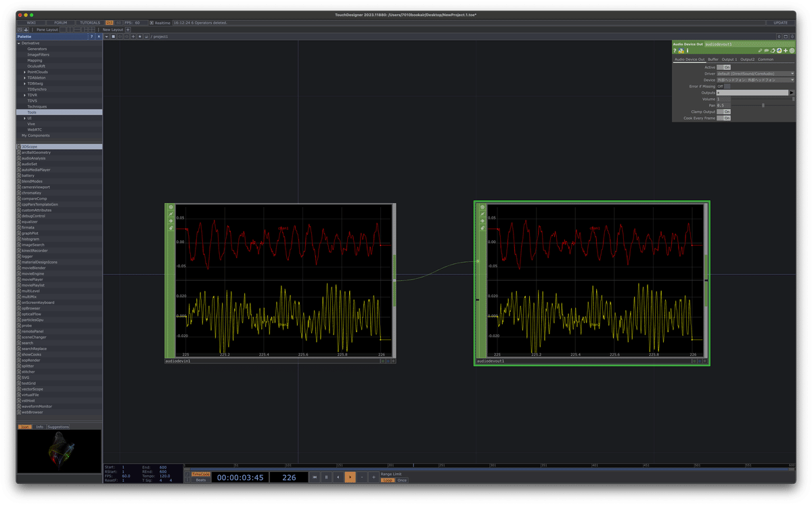The width and height of the screenshot is (812, 505).
Task: Click the pencil edit icon in the parameter dialog
Action: [x=760, y=51]
